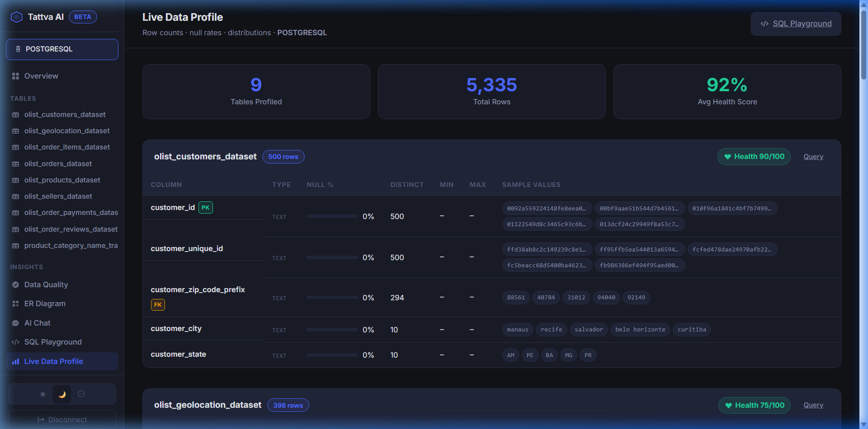This screenshot has width=868, height=429.
Task: Select the Live Data Profile chart icon
Action: (15, 361)
